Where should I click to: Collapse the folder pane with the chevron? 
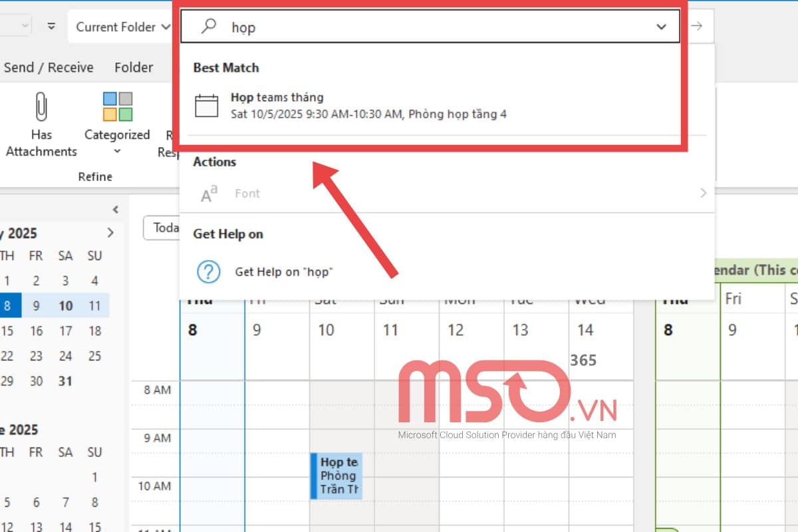click(115, 209)
